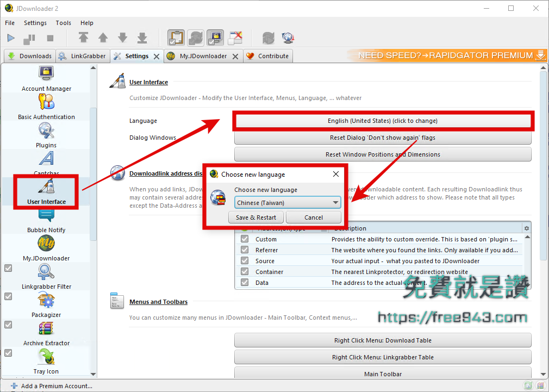
Task: Click the Reconnect globe toolbar icon
Action: click(268, 38)
